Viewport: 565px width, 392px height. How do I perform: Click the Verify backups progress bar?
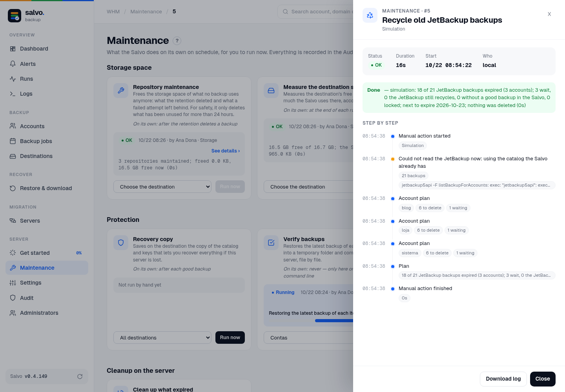[334, 321]
